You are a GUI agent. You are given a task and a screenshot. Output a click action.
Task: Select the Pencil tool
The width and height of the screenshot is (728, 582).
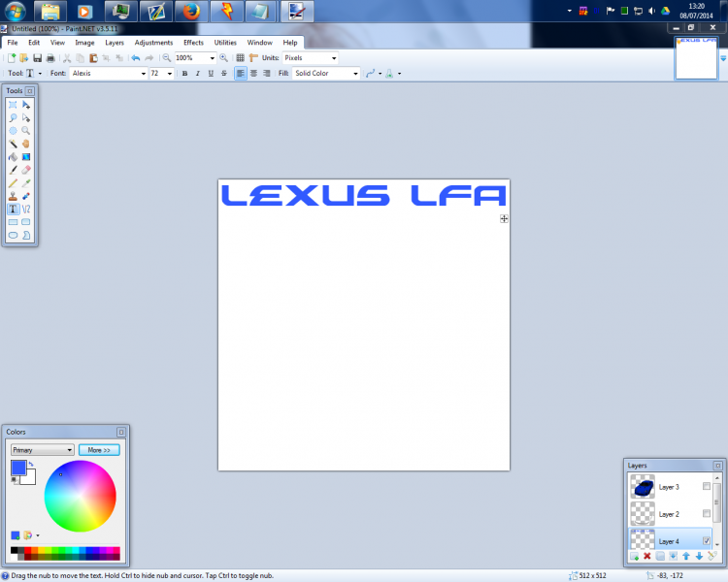click(x=13, y=183)
